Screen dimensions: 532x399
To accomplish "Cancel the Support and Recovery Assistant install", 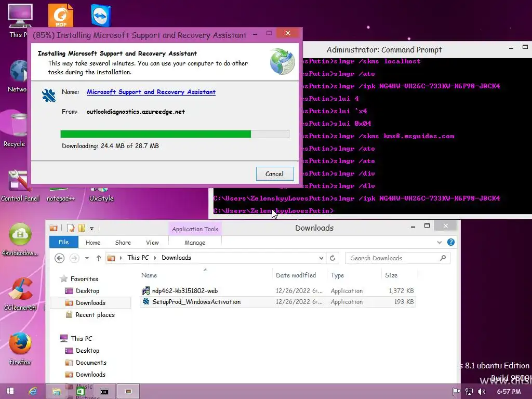I will pos(275,174).
